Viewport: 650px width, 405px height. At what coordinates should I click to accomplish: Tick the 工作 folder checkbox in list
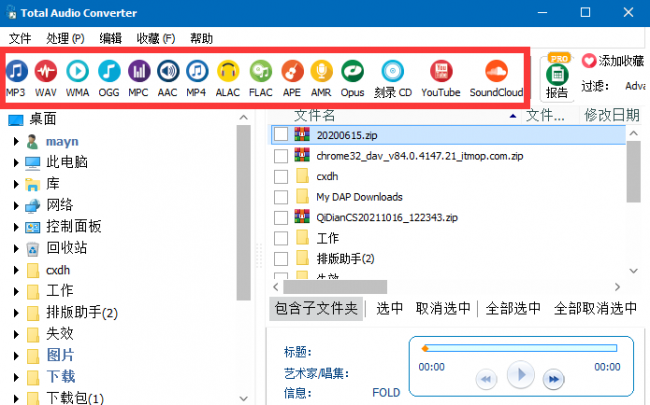pyautogui.click(x=281, y=238)
